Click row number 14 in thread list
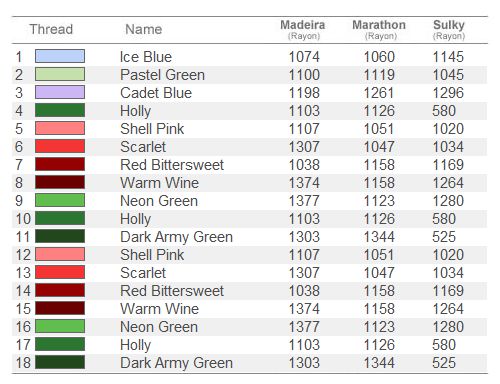 (x=23, y=291)
